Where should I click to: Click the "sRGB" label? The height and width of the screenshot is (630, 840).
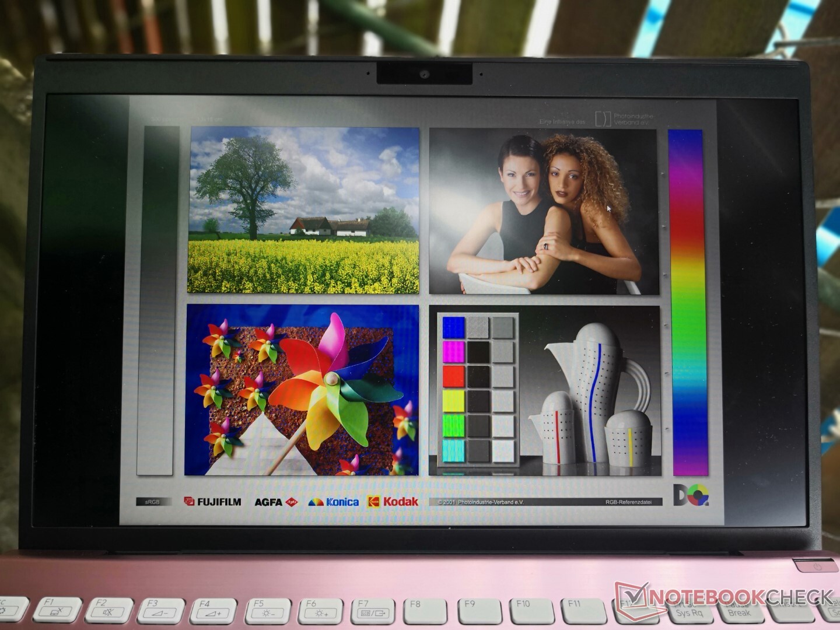coord(152,502)
